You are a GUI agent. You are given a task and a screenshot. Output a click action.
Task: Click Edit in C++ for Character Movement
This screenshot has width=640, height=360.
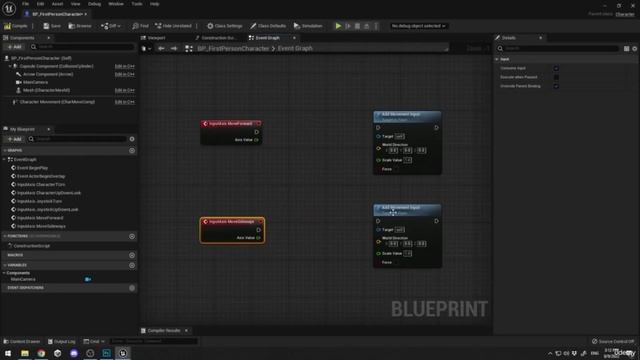tap(124, 102)
